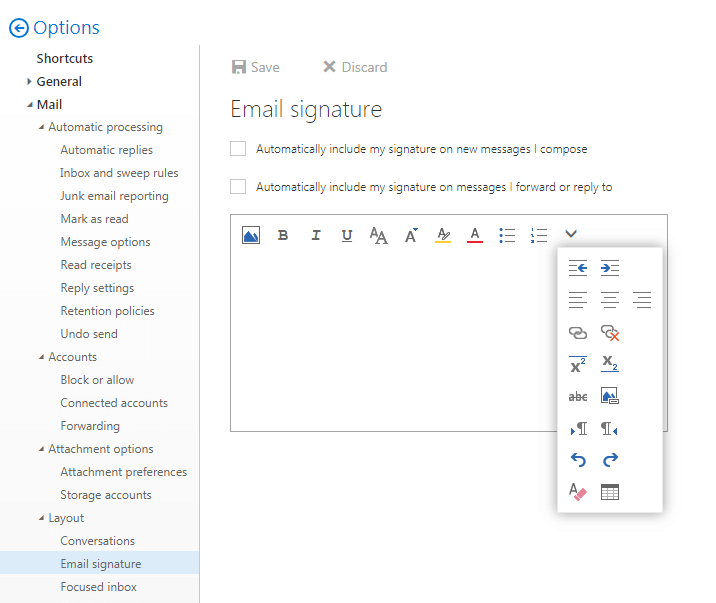Click the Options heading link
716x603 pixels.
pyautogui.click(x=66, y=28)
